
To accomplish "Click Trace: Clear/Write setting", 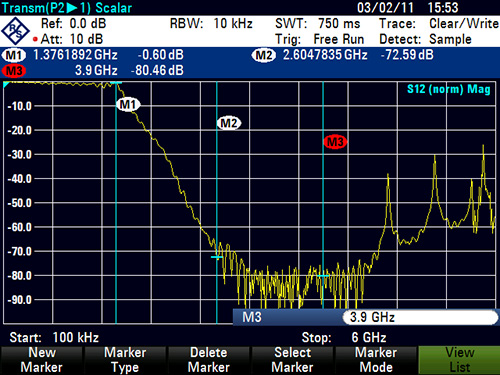I will [439, 24].
